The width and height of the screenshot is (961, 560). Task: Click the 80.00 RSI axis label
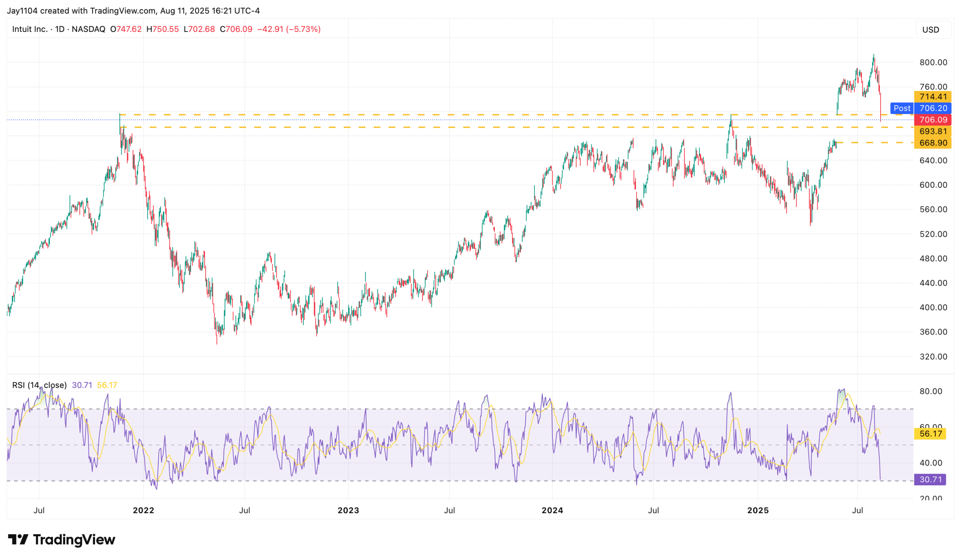(x=931, y=391)
